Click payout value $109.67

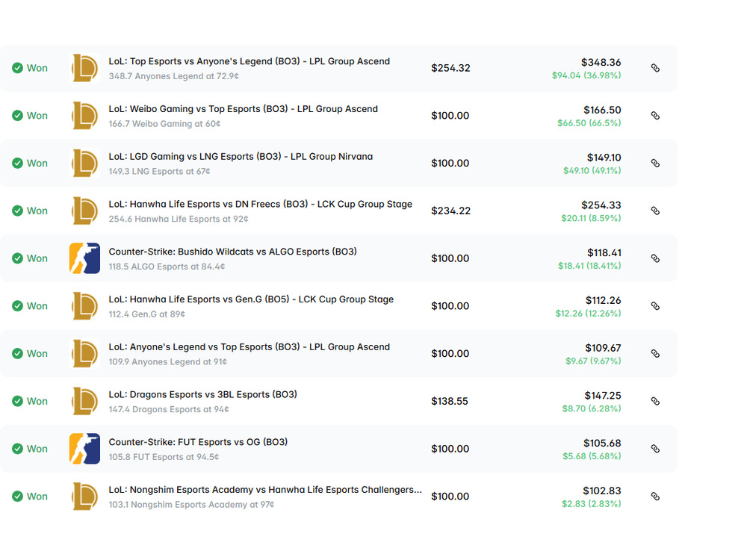pos(603,348)
